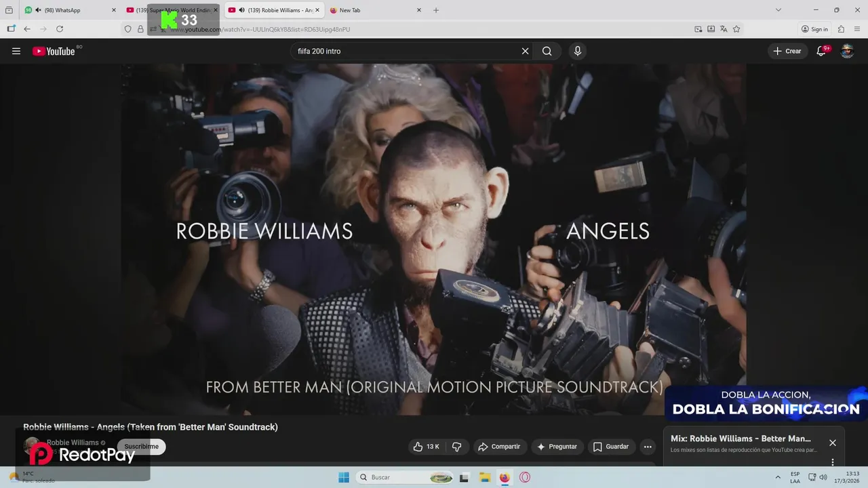Open the browser application menu
Screen dimensions: 868x488
coord(857,29)
